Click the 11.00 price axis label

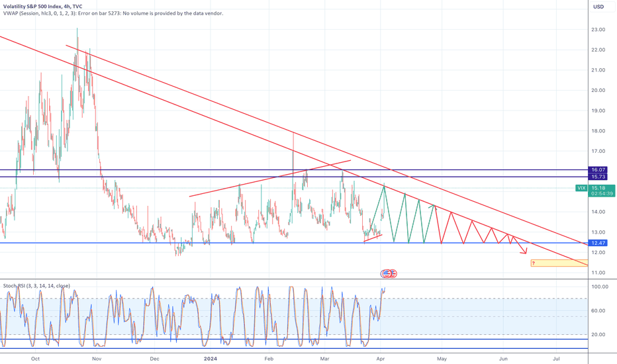coord(598,273)
